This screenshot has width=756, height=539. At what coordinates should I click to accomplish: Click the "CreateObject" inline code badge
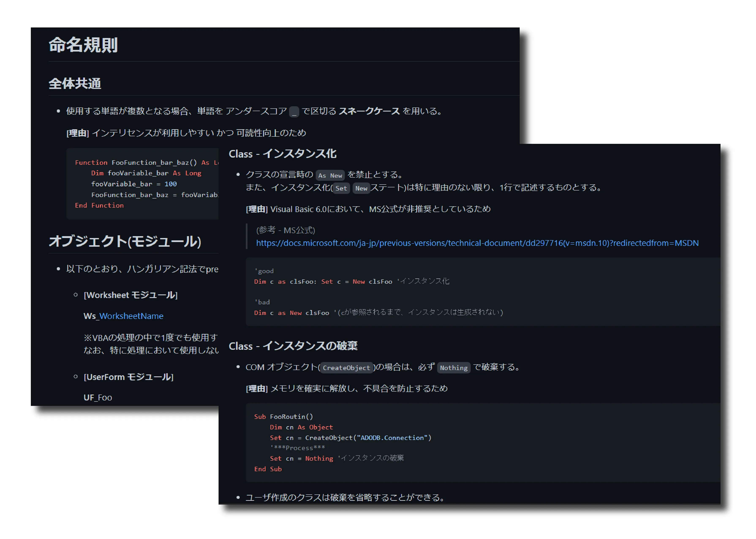click(347, 368)
